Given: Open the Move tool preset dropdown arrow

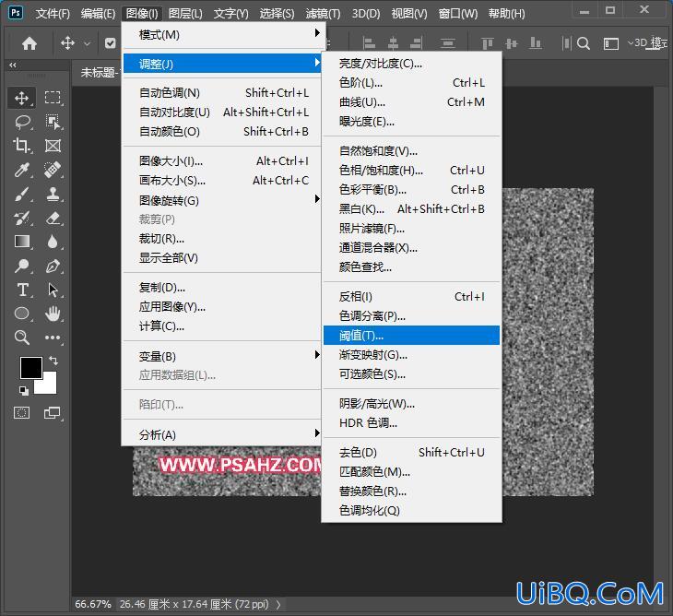Looking at the screenshot, I should 88,43.
